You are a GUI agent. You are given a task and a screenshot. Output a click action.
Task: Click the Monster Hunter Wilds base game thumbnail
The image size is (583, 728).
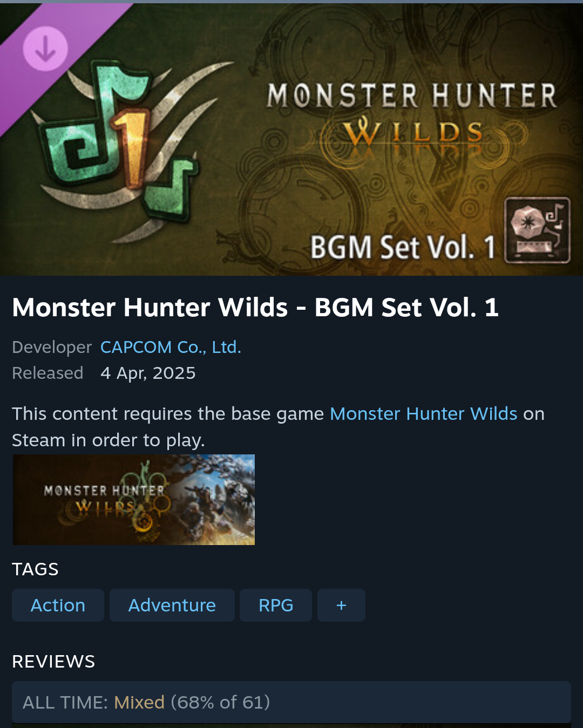tap(134, 500)
